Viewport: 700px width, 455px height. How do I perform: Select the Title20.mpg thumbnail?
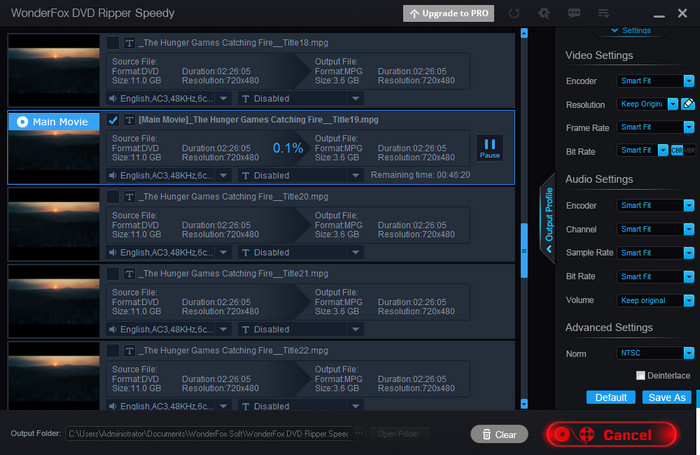[x=54, y=224]
